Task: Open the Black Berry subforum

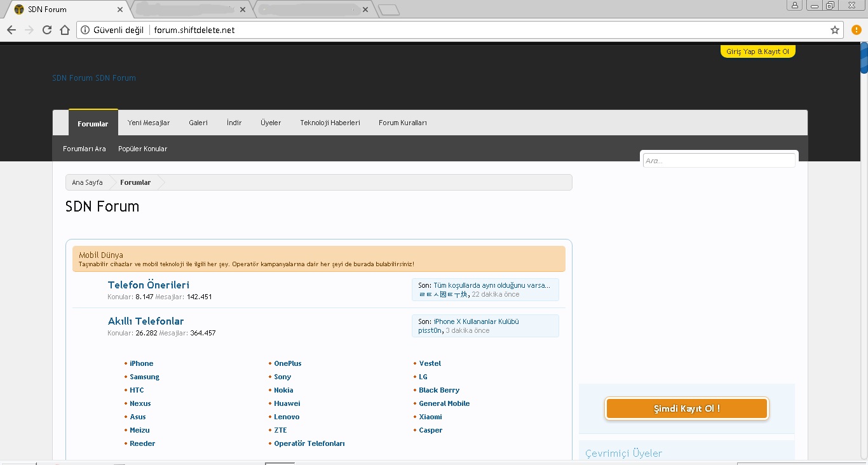Action: coord(439,390)
